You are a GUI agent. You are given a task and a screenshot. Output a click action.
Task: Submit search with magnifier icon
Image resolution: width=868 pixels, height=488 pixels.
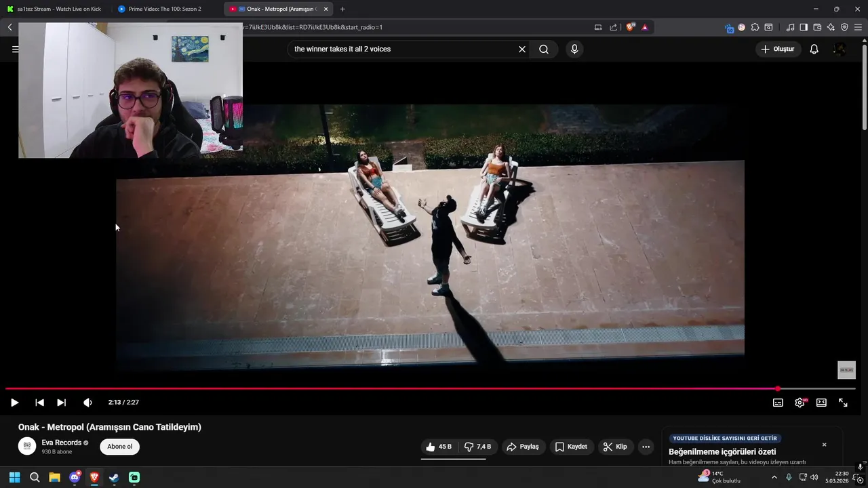[544, 49]
